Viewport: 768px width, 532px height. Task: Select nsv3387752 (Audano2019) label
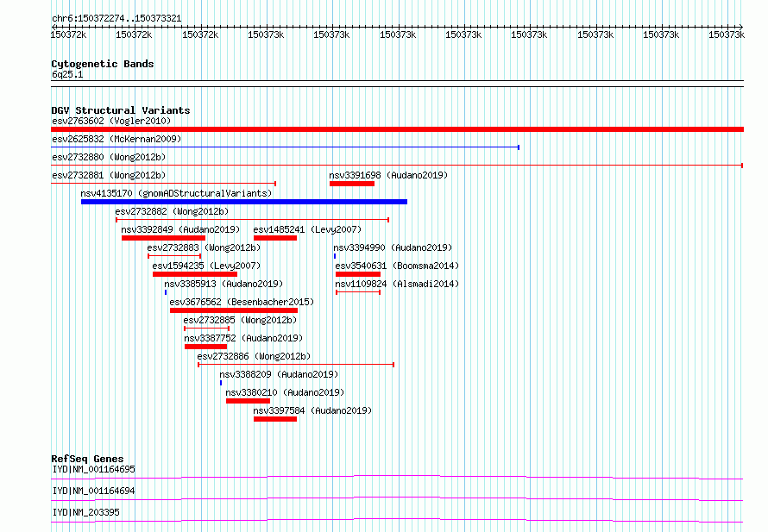pyautogui.click(x=243, y=338)
